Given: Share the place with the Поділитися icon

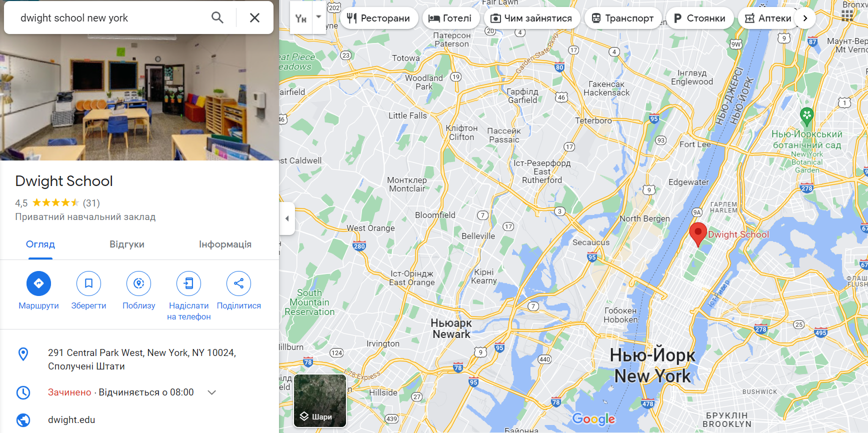Looking at the screenshot, I should point(238,283).
